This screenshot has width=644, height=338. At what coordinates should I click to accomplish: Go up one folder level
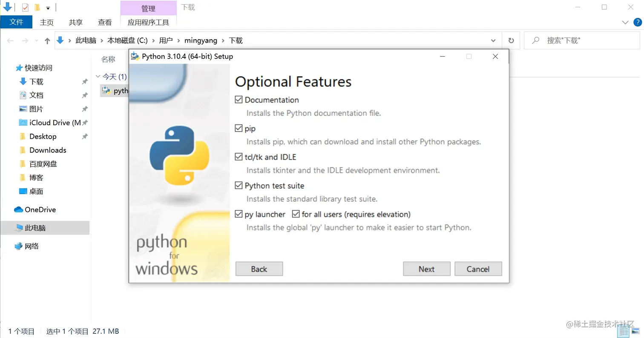pos(47,41)
